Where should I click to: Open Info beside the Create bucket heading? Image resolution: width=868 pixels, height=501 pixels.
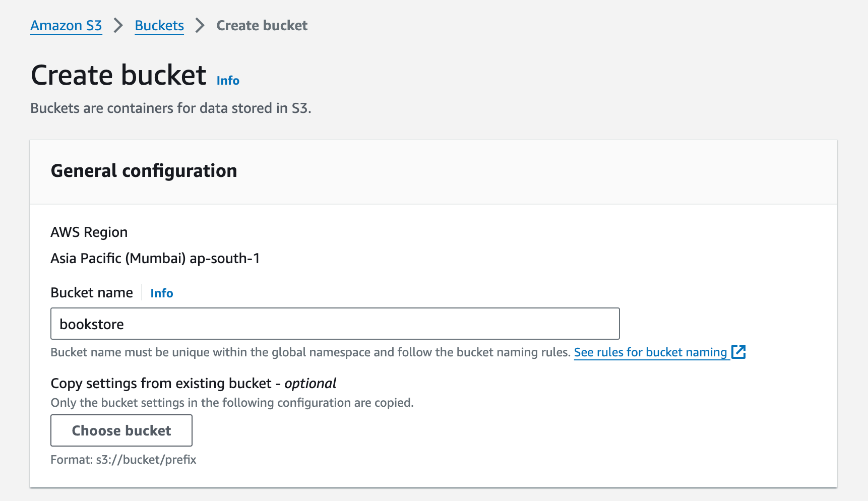pyautogui.click(x=227, y=80)
